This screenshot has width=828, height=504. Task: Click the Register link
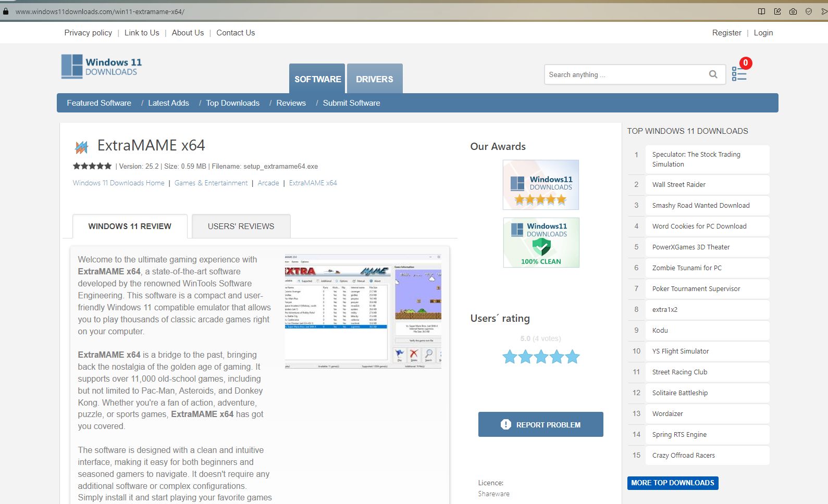[x=726, y=33]
